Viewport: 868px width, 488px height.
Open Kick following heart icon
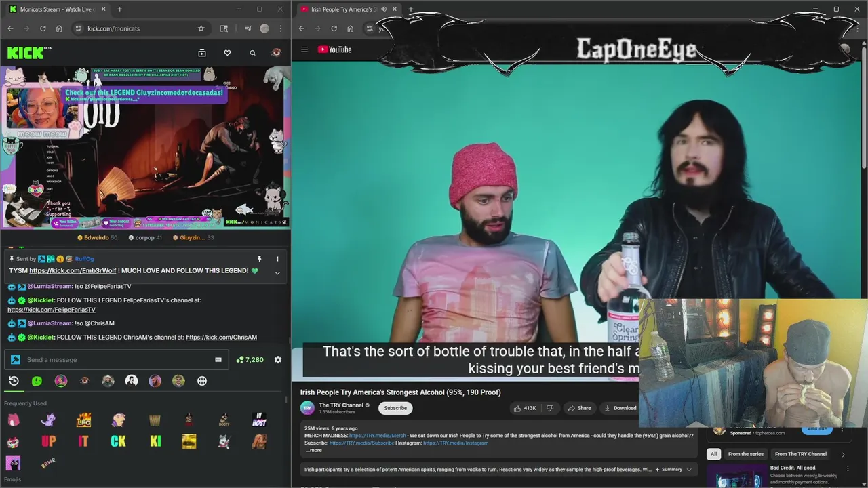pyautogui.click(x=227, y=53)
